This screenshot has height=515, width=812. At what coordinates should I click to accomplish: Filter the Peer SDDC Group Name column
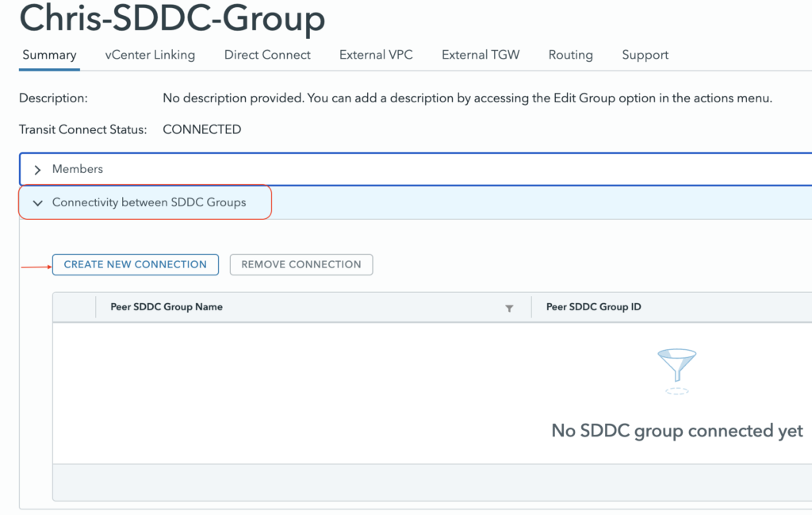pyautogui.click(x=509, y=309)
